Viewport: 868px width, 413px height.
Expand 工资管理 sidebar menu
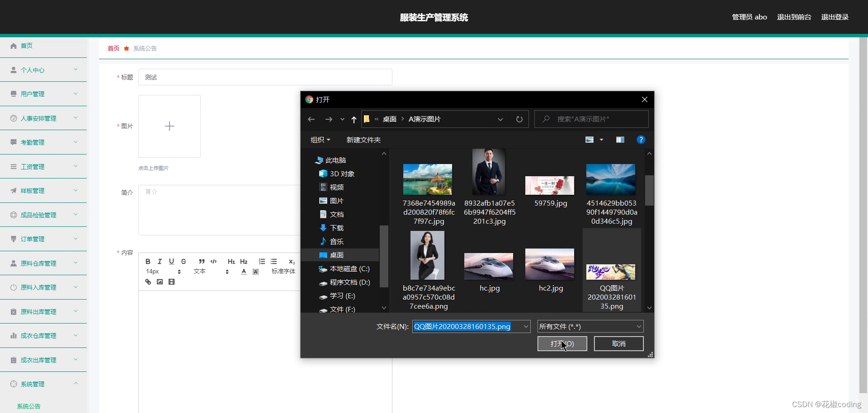(43, 167)
